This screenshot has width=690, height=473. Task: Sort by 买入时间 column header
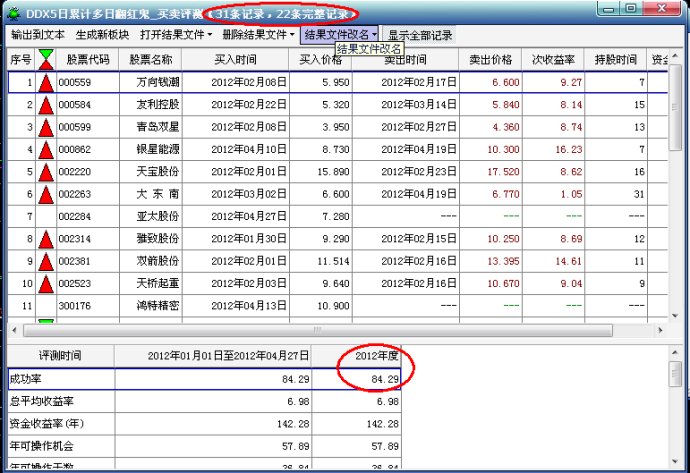click(x=235, y=59)
